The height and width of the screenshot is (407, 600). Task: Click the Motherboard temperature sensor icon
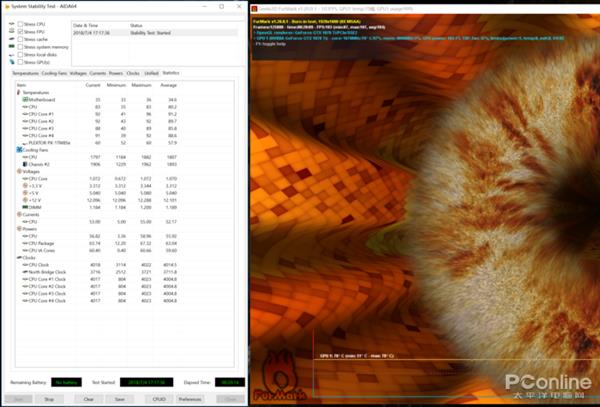24,100
